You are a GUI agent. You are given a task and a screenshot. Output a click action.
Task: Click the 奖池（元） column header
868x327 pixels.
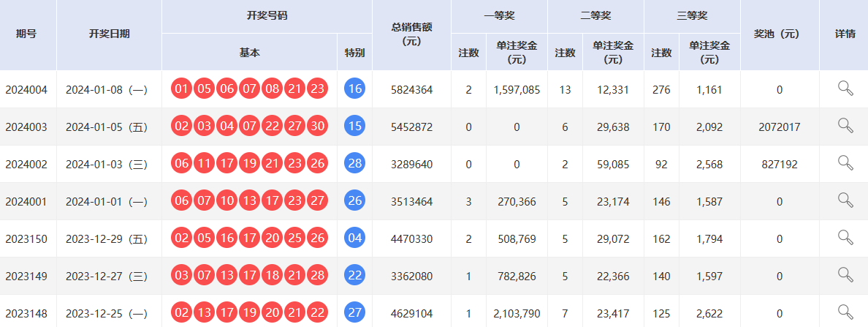(779, 34)
